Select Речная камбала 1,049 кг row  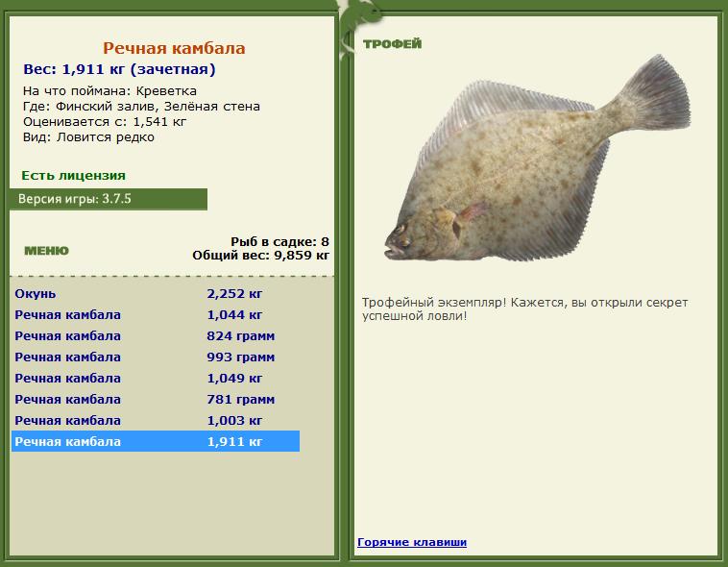pyautogui.click(x=156, y=379)
